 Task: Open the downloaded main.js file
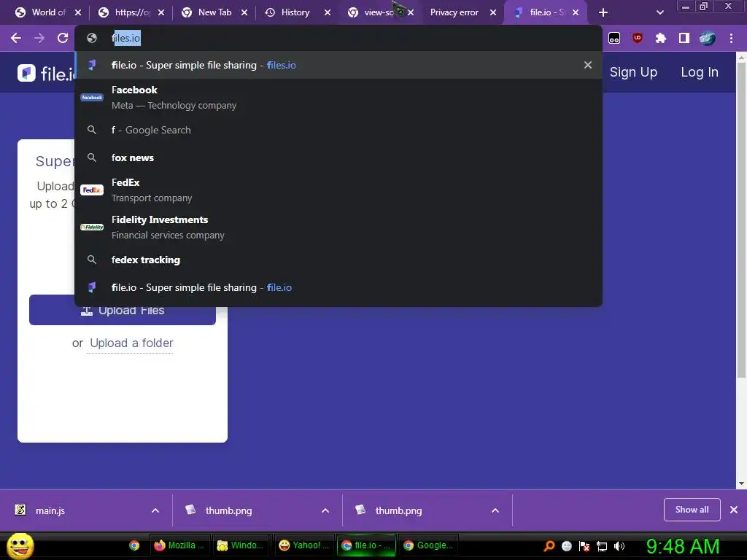click(x=50, y=510)
